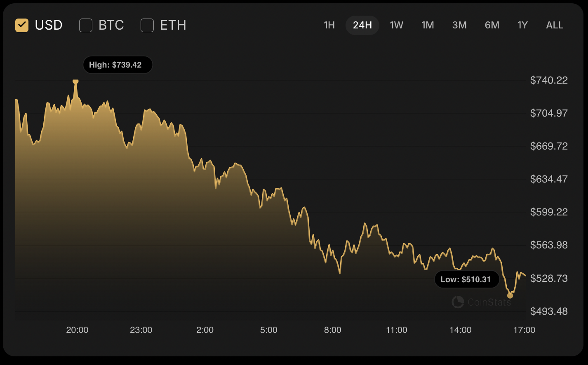Click the high price point marker
The height and width of the screenshot is (365, 588).
(x=75, y=81)
